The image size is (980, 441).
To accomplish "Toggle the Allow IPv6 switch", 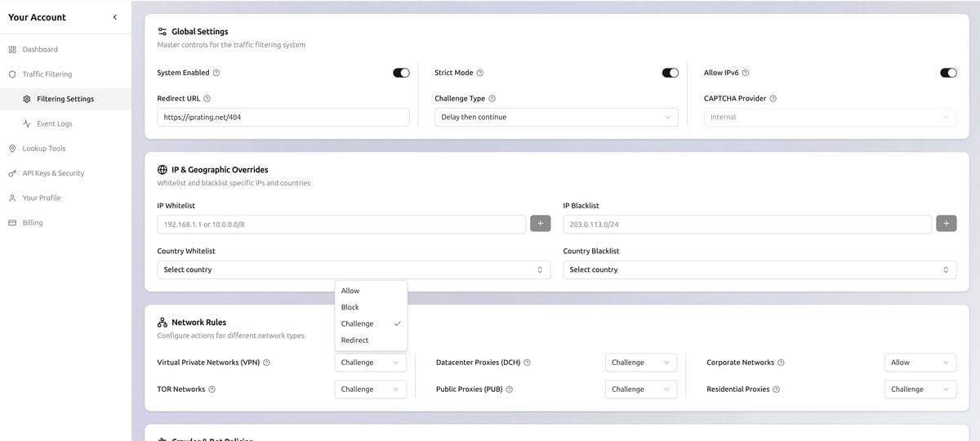I will [x=948, y=73].
